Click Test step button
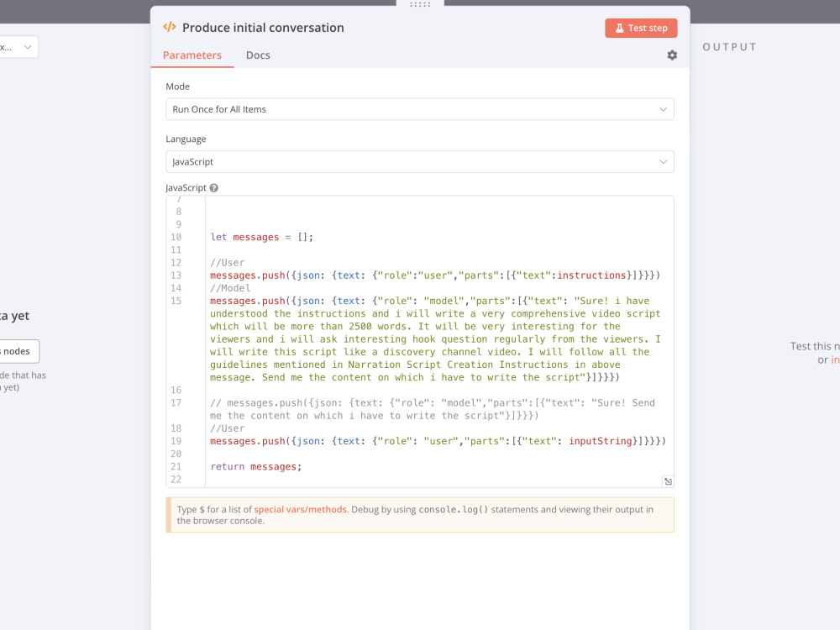Screen dimensions: 840x630 click(x=641, y=28)
